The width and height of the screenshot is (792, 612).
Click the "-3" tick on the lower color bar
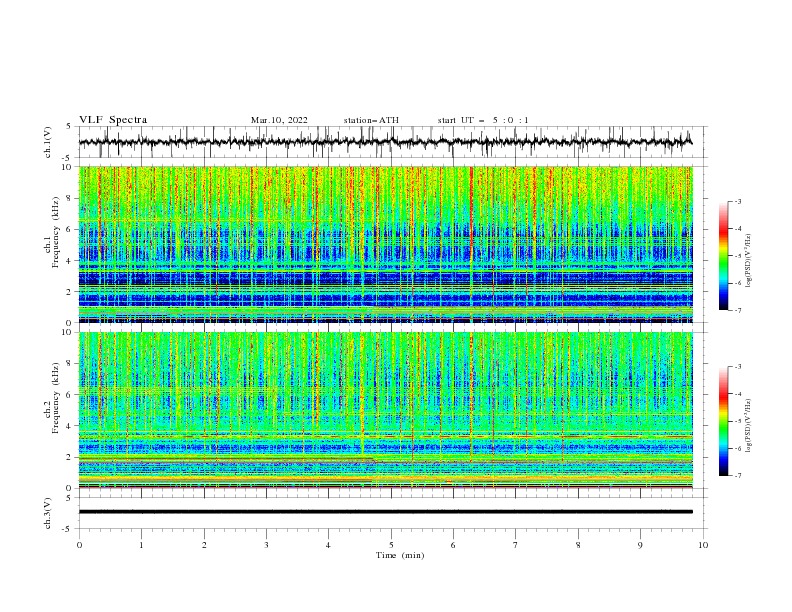[x=738, y=367]
